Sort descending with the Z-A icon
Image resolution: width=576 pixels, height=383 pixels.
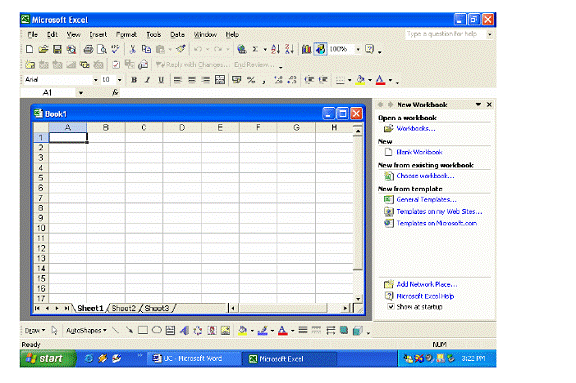tap(289, 49)
